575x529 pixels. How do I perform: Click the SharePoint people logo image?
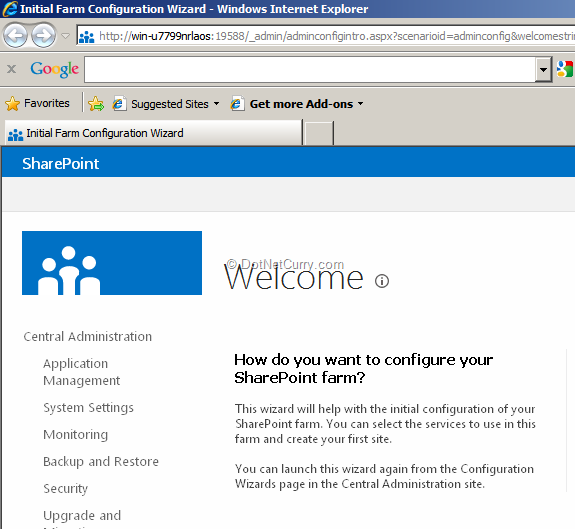point(112,263)
